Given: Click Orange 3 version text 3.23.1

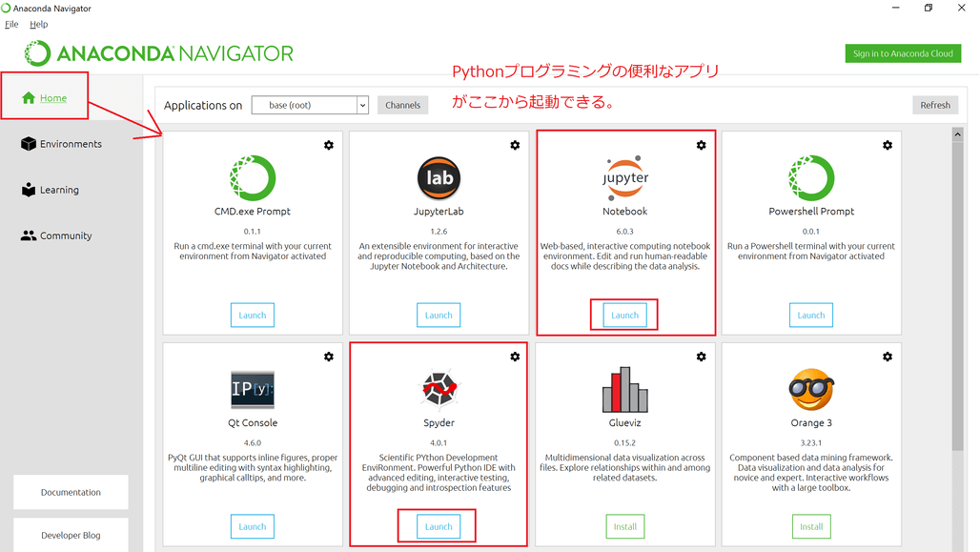Looking at the screenshot, I should pos(811,442).
